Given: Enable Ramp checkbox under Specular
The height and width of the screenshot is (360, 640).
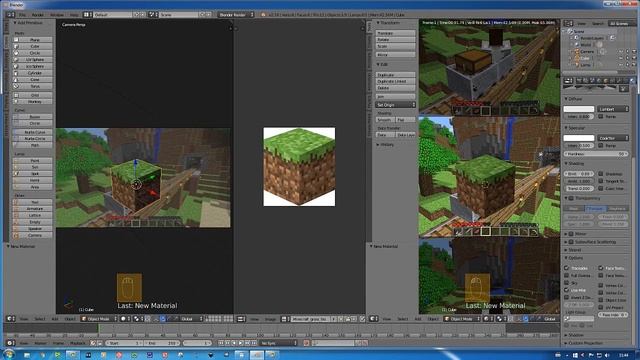Looking at the screenshot, I should (x=601, y=146).
